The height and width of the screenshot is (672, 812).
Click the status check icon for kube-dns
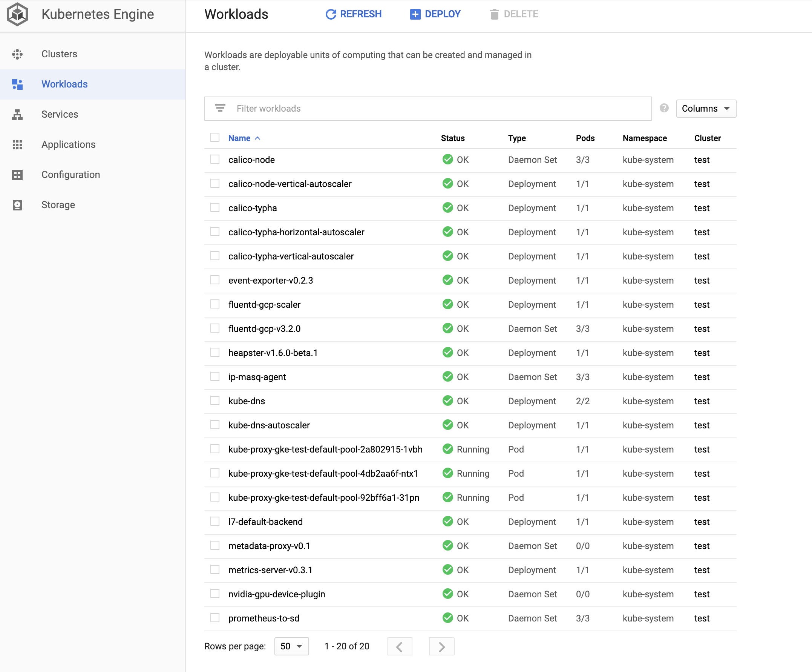click(x=448, y=401)
